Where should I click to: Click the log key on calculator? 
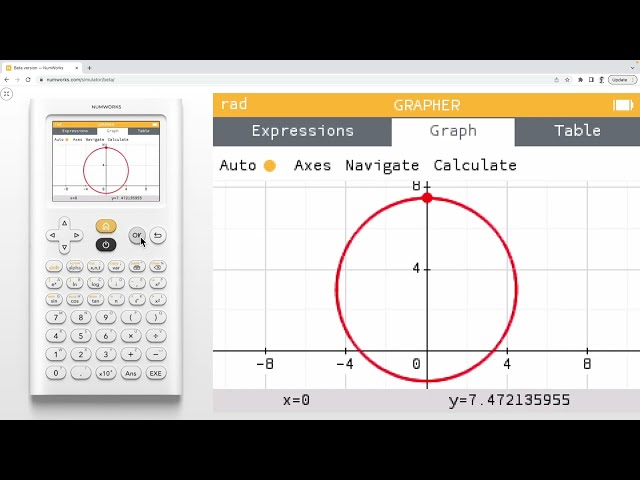pos(96,283)
